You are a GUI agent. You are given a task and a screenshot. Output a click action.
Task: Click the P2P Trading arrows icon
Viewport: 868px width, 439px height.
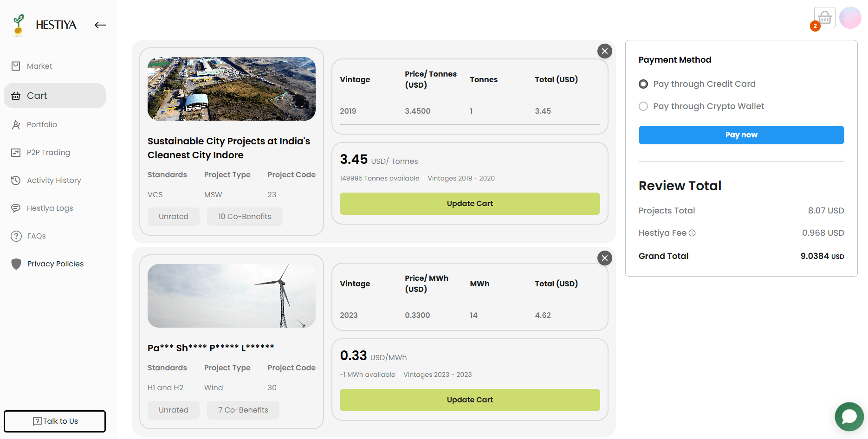click(x=16, y=152)
